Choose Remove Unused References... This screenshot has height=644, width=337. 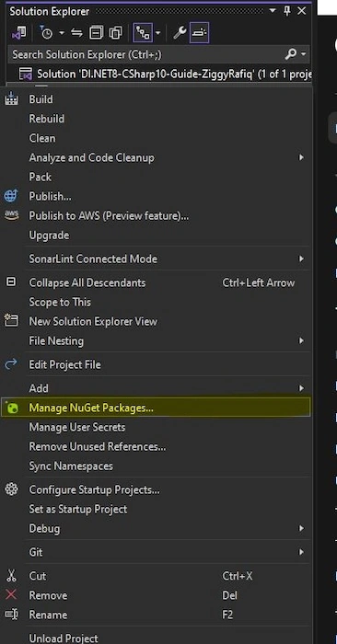(x=98, y=447)
